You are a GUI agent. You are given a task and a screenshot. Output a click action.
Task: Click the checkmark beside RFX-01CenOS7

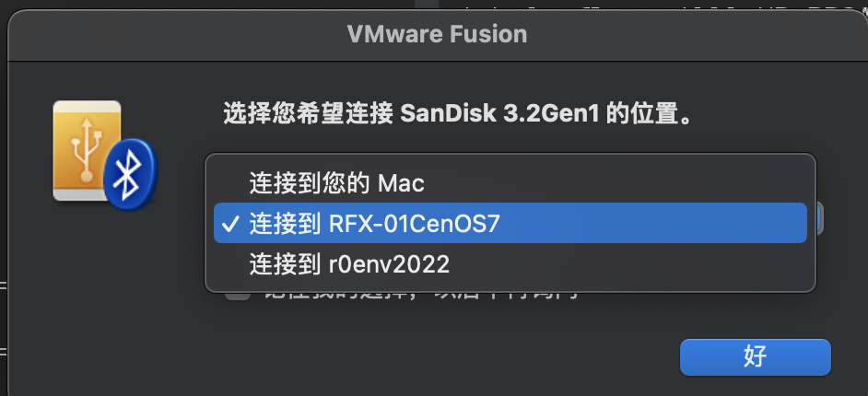click(231, 224)
